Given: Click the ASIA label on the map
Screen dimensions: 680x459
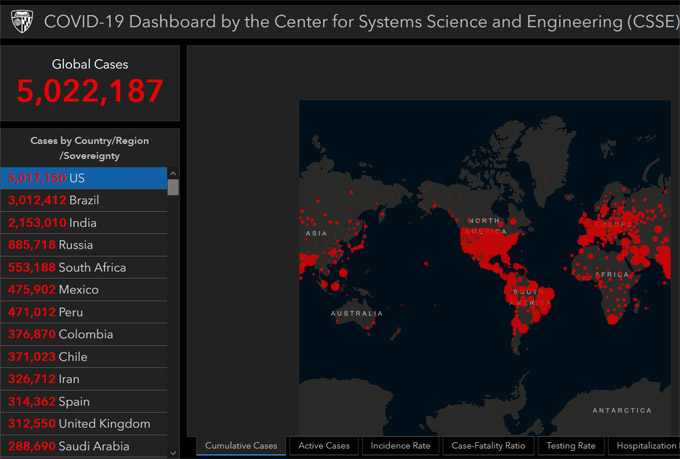Looking at the screenshot, I should coord(316,233).
